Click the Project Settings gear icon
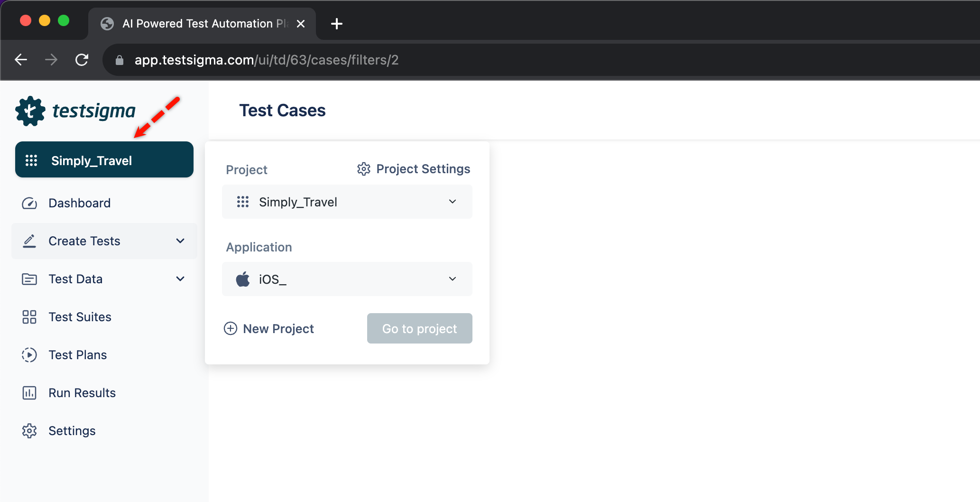The height and width of the screenshot is (502, 980). tap(364, 169)
